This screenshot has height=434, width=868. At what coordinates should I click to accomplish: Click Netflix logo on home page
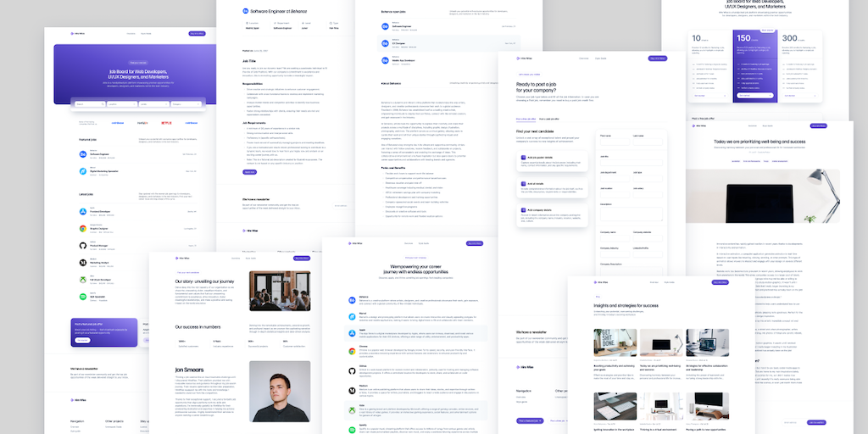pyautogui.click(x=167, y=122)
